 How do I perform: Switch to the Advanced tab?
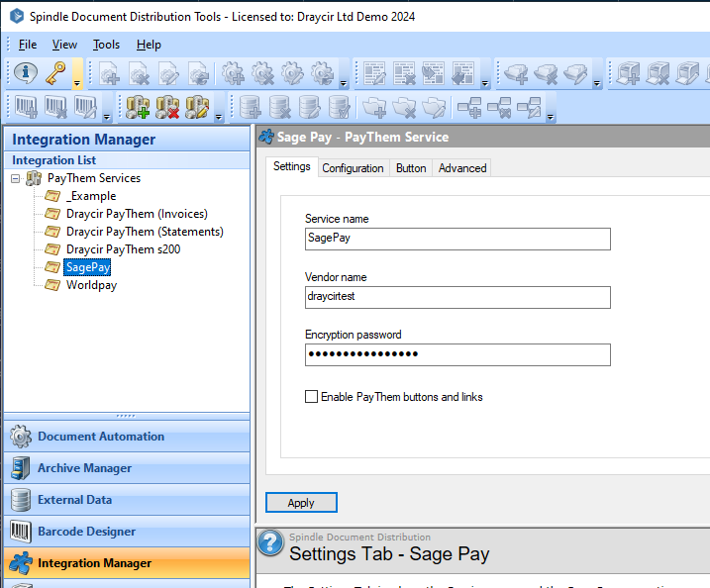462,168
